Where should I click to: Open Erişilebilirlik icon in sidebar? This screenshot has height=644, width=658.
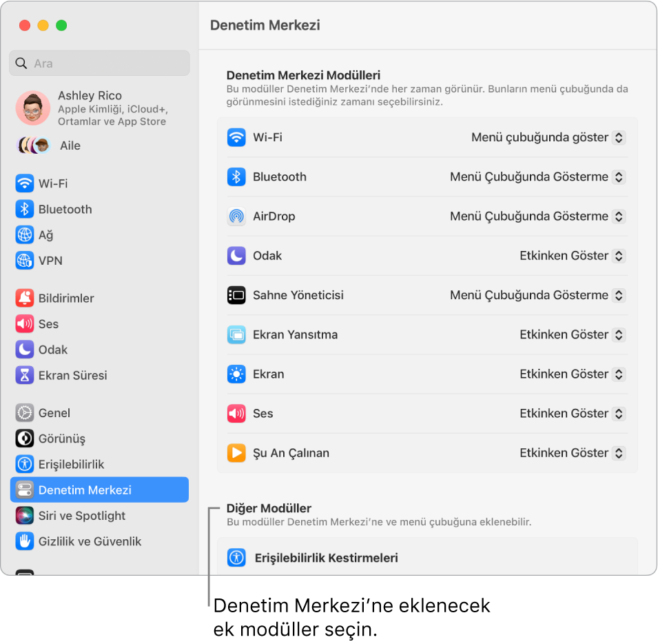click(25, 464)
